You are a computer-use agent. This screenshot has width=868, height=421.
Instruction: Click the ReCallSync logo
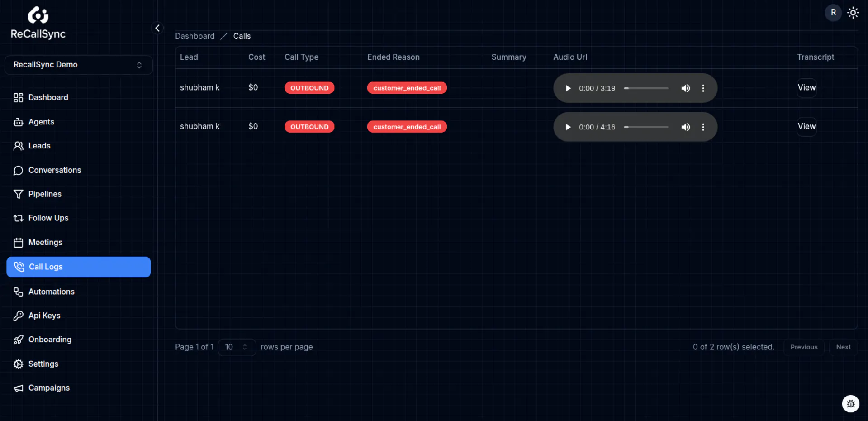click(38, 23)
